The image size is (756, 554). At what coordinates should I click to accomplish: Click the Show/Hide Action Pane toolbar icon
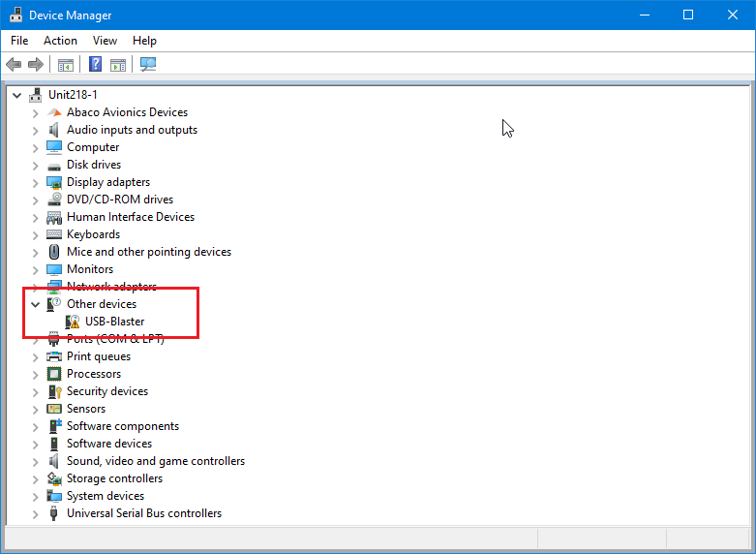click(x=118, y=65)
